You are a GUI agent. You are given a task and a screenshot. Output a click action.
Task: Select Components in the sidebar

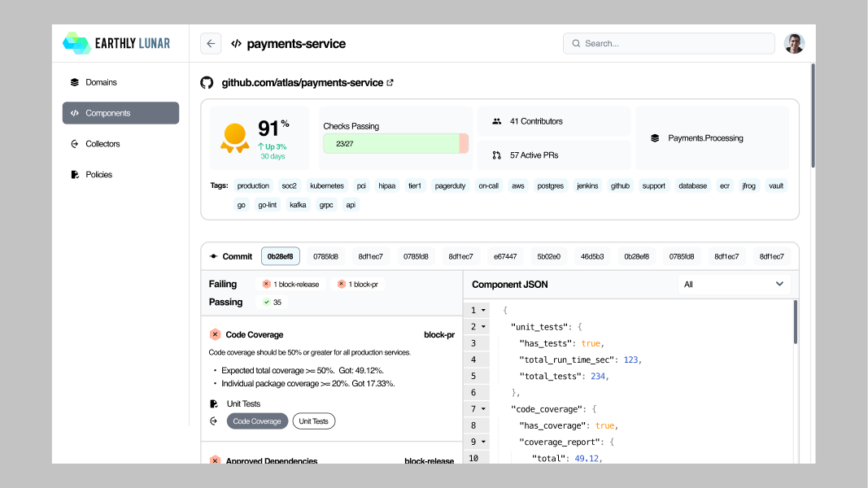(120, 113)
